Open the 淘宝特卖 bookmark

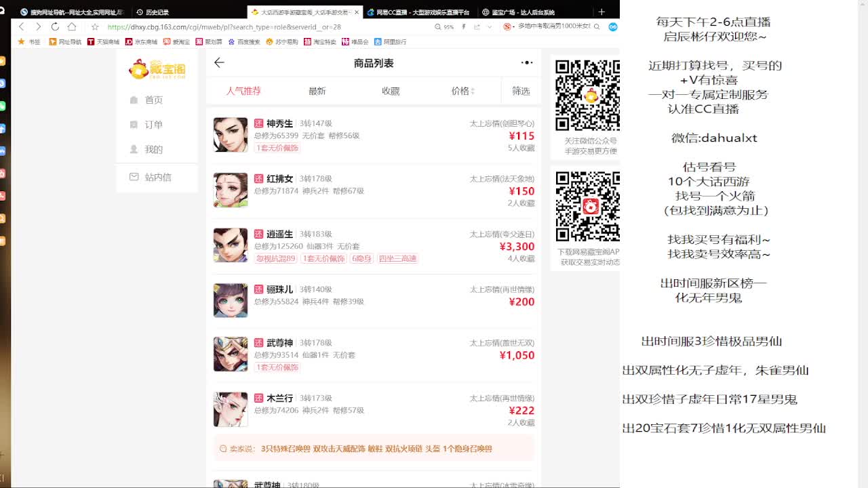pyautogui.click(x=320, y=41)
